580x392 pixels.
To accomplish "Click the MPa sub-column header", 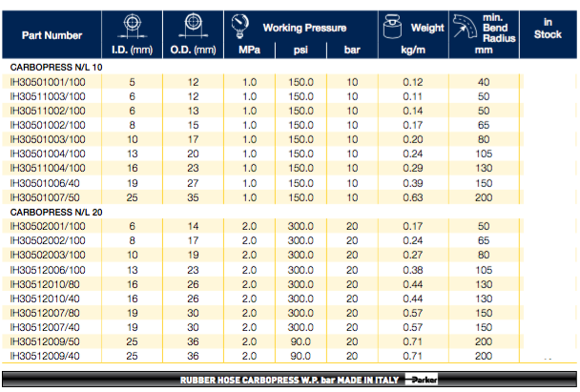I will coord(249,50).
